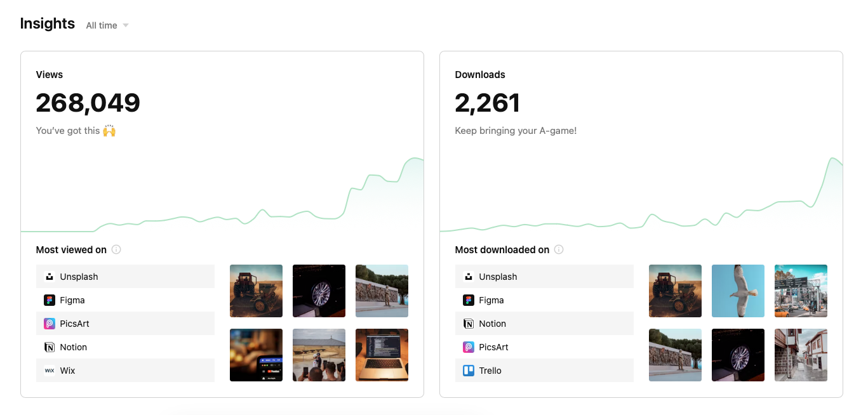The height and width of the screenshot is (415, 868).
Task: Open car wheel photo in Most viewed thumbnails
Action: pyautogui.click(x=319, y=291)
